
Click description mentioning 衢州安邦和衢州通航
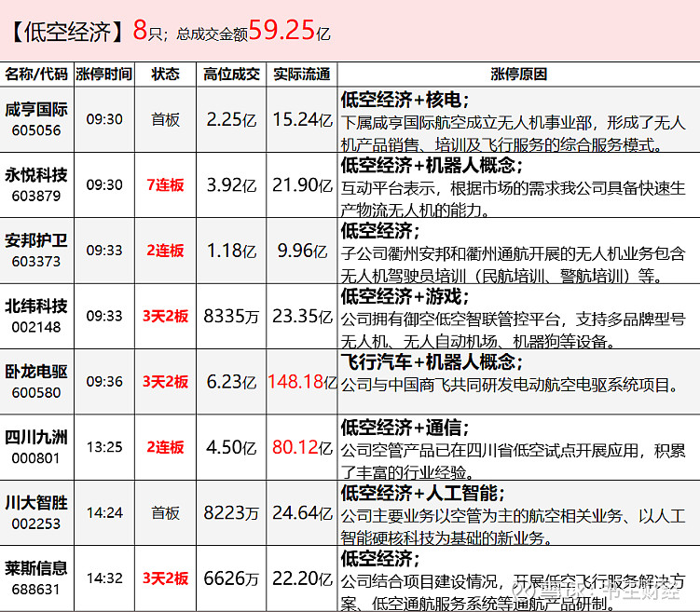click(513, 265)
